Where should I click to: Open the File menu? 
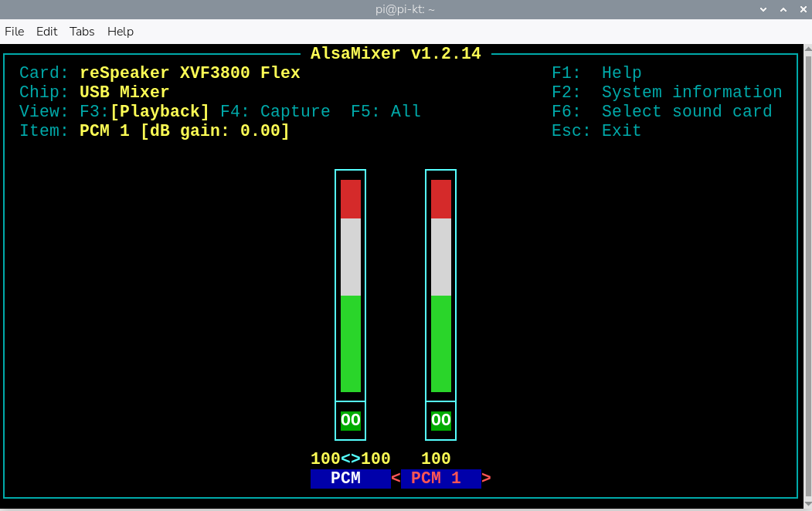pyautogui.click(x=15, y=32)
